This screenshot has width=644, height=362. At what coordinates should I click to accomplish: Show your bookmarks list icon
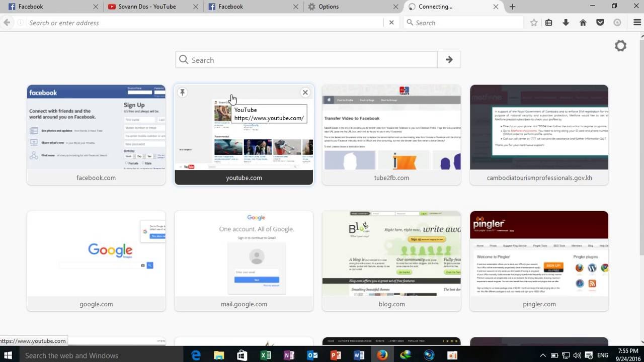pyautogui.click(x=549, y=23)
